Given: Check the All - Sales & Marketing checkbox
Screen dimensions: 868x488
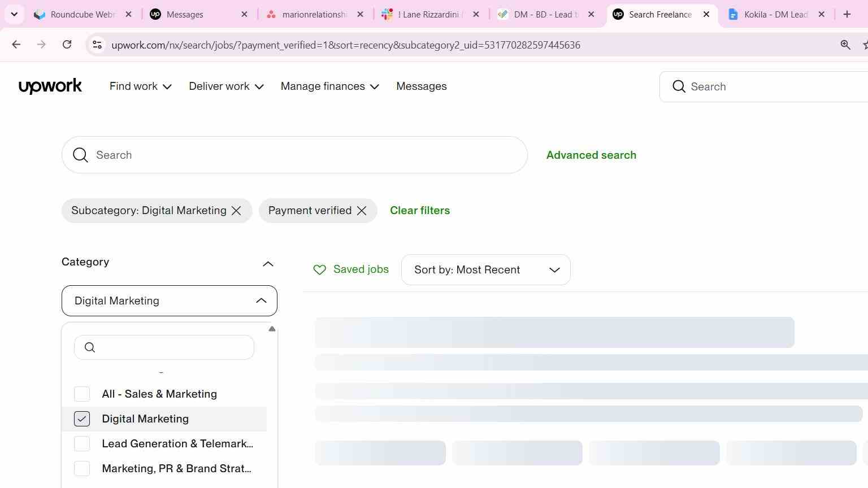Looking at the screenshot, I should pos(82,394).
